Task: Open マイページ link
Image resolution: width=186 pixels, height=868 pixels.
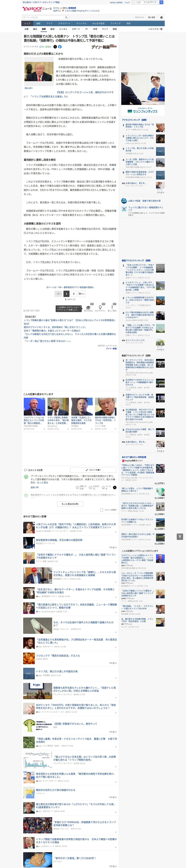Action: pyautogui.click(x=139, y=18)
